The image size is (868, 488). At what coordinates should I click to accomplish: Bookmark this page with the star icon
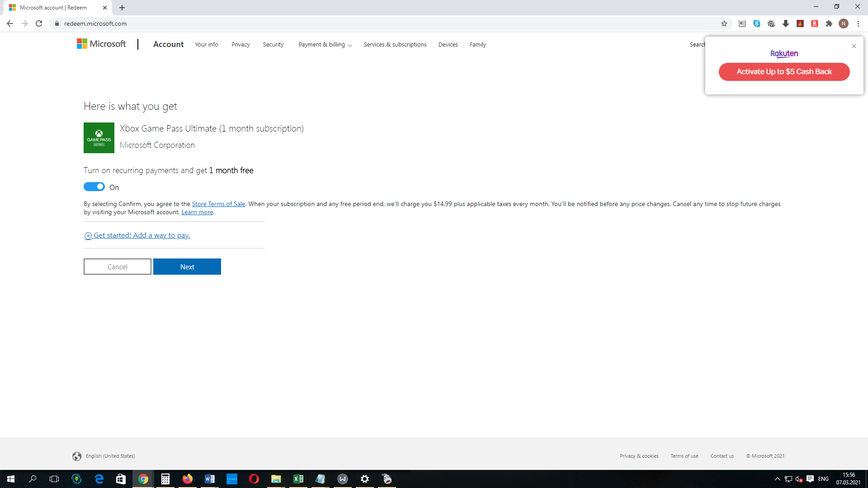click(724, 23)
